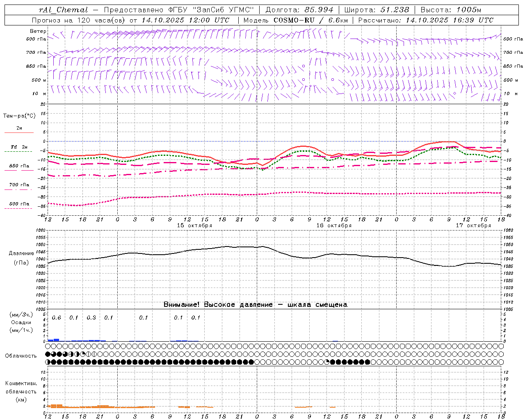The width and height of the screenshot is (525, 420).
Task: Click the 'Облачность' cloud cover label
Action: (21, 356)
